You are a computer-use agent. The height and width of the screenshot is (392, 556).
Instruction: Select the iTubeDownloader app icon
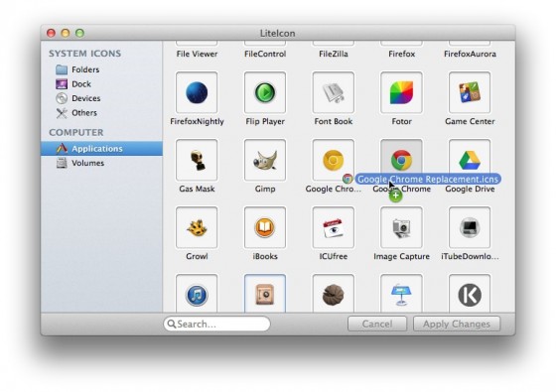tap(470, 227)
